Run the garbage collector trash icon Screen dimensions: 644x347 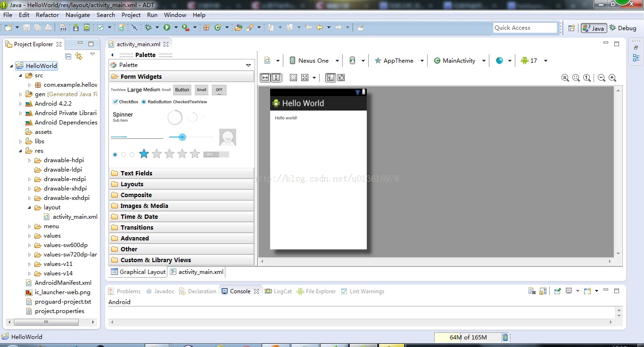coord(505,337)
